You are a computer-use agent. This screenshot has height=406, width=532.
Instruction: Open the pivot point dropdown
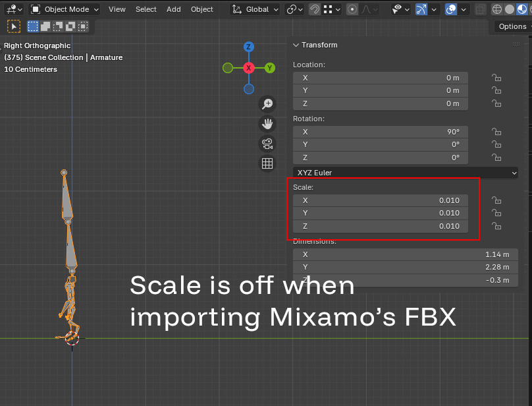pyautogui.click(x=294, y=9)
